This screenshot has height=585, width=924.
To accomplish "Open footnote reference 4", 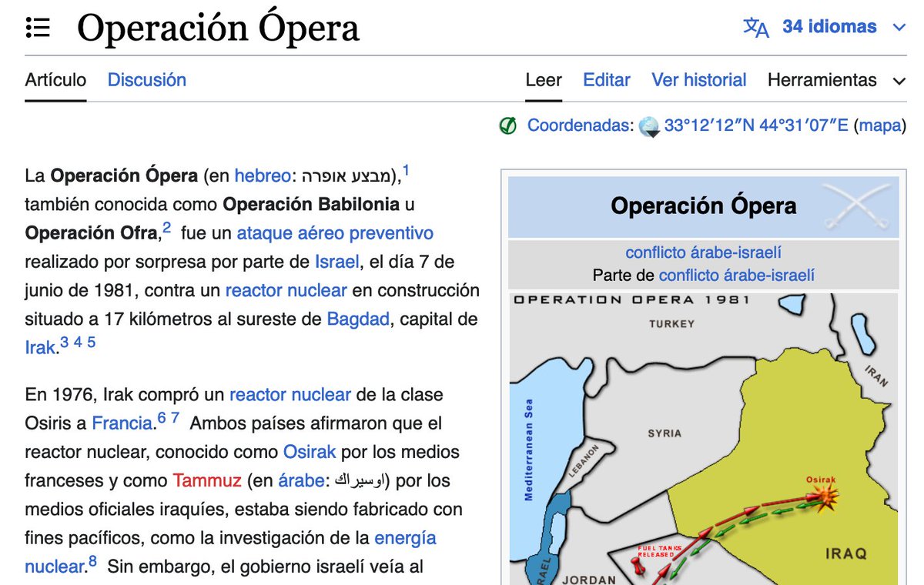I will click(x=78, y=343).
